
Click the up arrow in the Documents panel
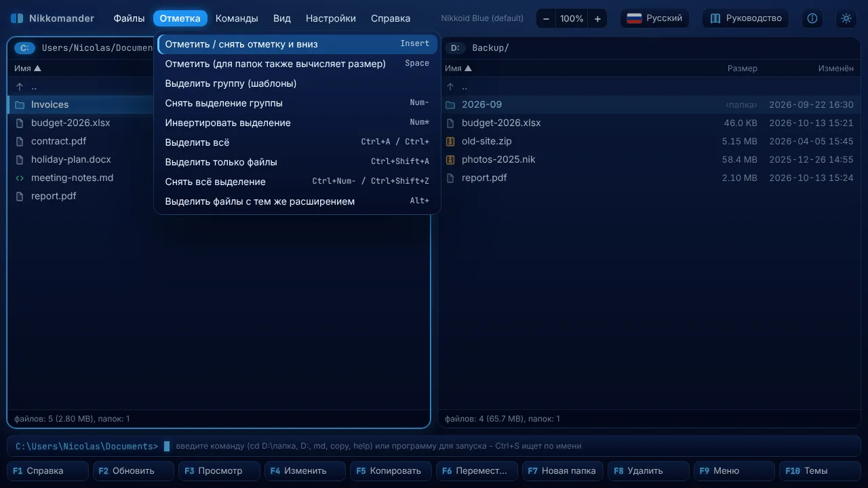20,86
